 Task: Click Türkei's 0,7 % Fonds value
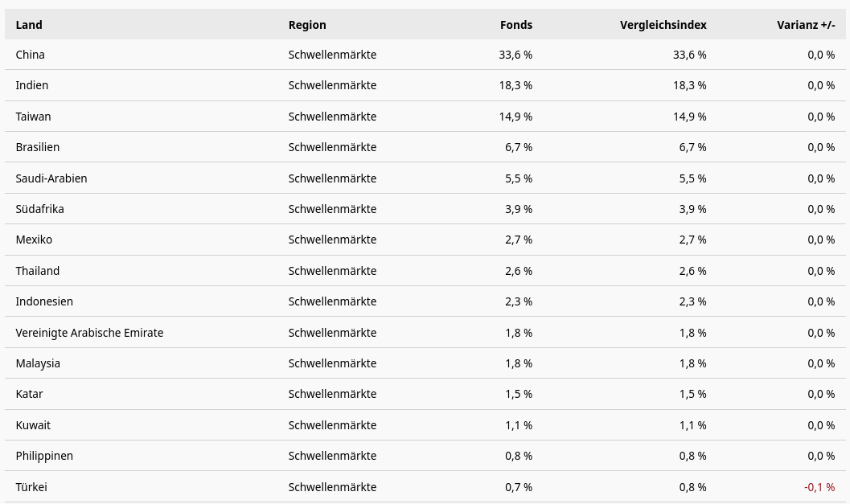pos(519,487)
